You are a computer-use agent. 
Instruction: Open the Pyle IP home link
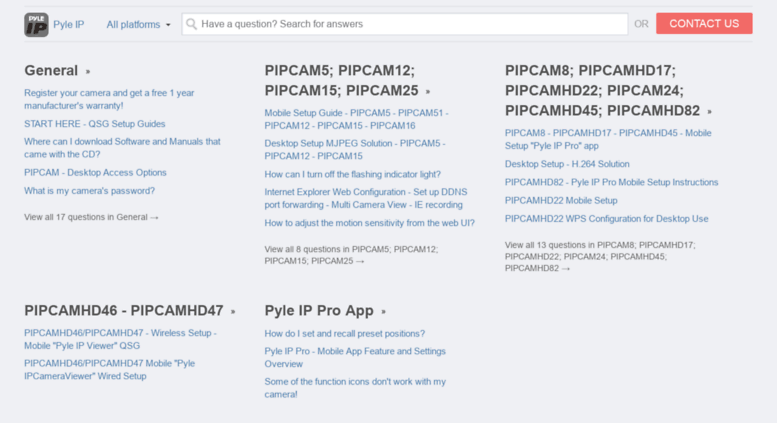pyautogui.click(x=68, y=24)
